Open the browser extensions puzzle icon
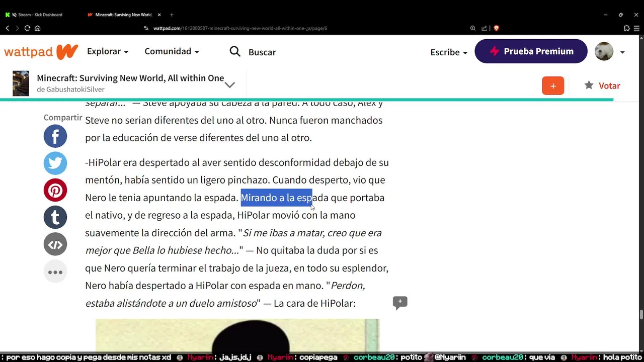This screenshot has width=644, height=362. pos(626,28)
